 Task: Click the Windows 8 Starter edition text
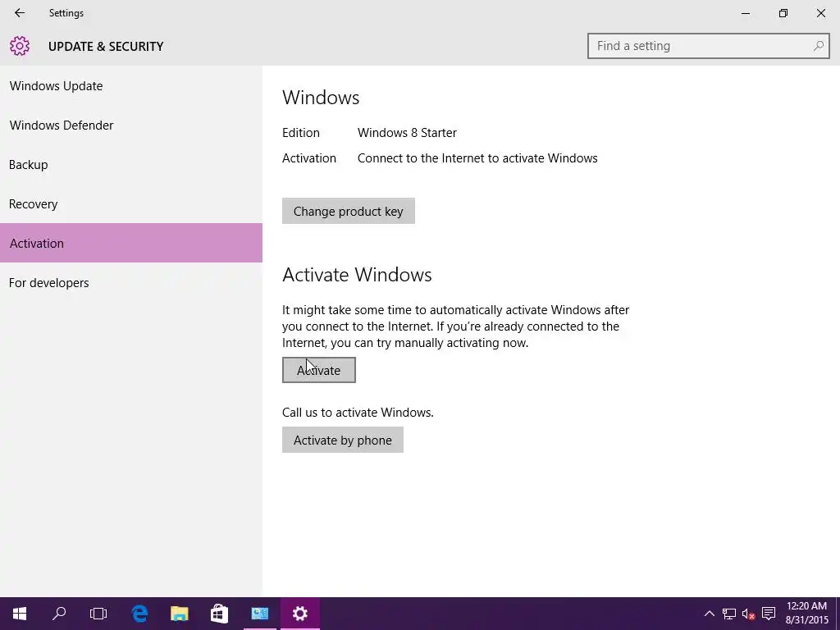point(407,132)
